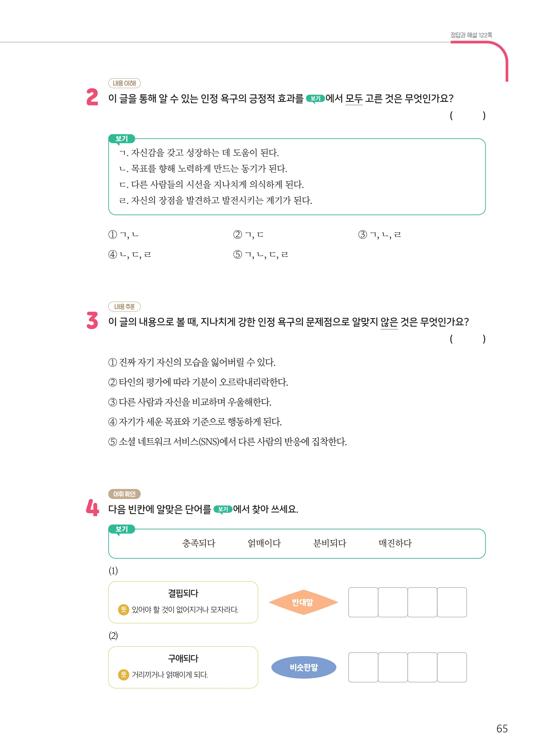Choose option ② 타인의 평가에 따라 기분이 오르락내리락한다
Viewport: 547px width, 756px height.
(x=198, y=382)
